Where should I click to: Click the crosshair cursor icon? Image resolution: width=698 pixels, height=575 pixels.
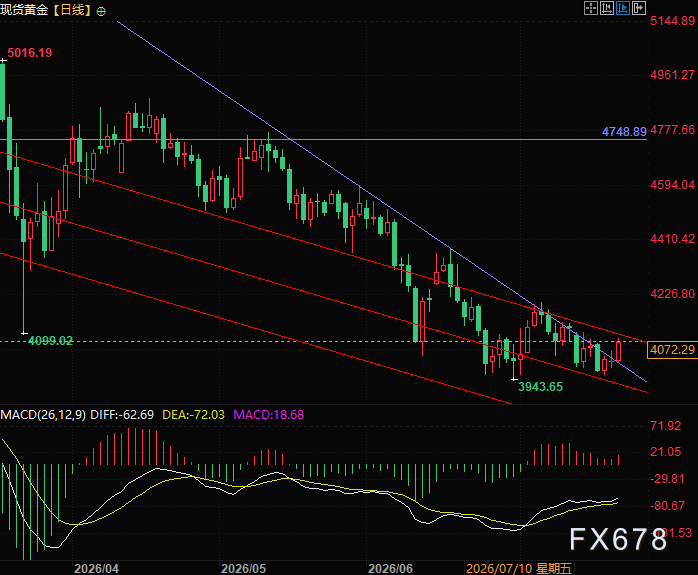point(591,8)
